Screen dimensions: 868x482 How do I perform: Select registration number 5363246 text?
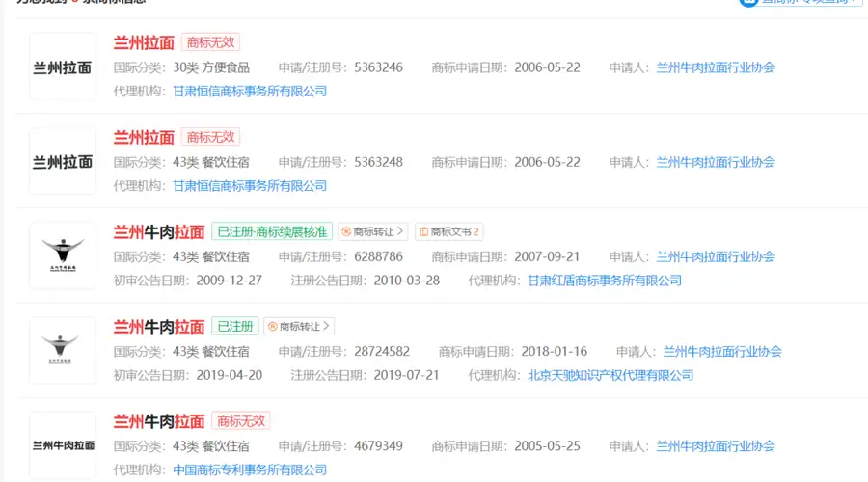click(379, 67)
